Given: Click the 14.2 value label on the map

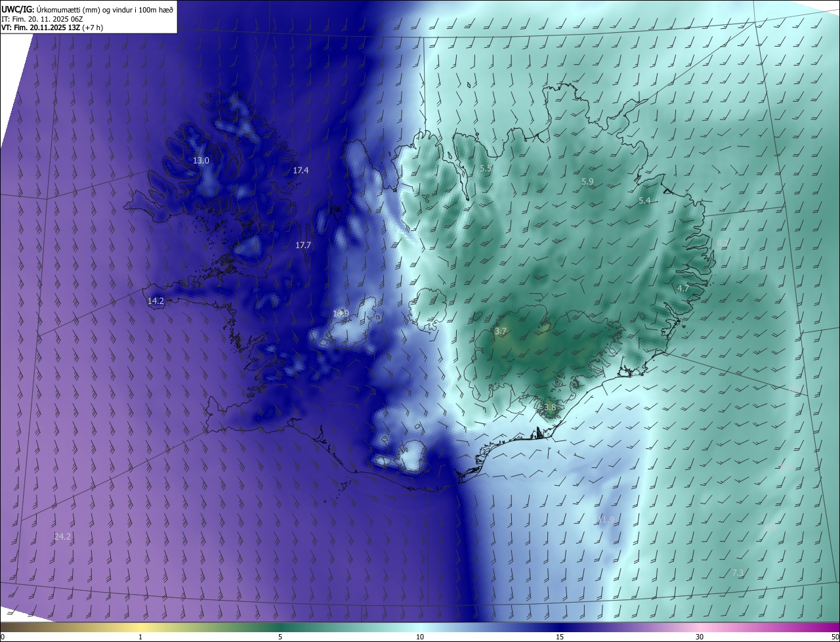Looking at the screenshot, I should pyautogui.click(x=156, y=301).
